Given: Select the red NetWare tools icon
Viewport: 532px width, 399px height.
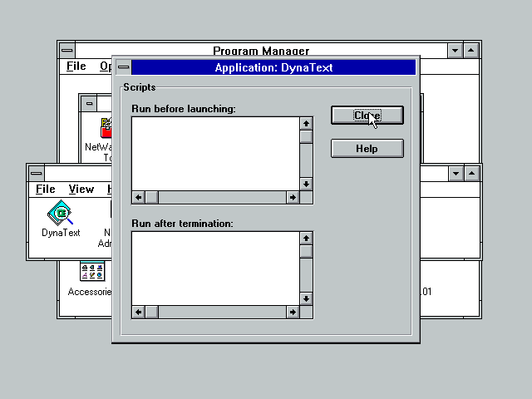Looking at the screenshot, I should point(106,128).
